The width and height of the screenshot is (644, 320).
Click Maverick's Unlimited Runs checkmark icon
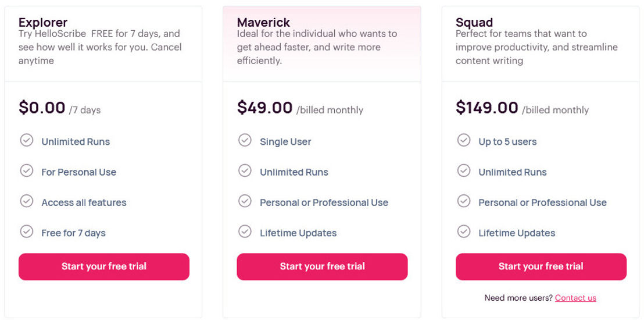[x=245, y=170]
